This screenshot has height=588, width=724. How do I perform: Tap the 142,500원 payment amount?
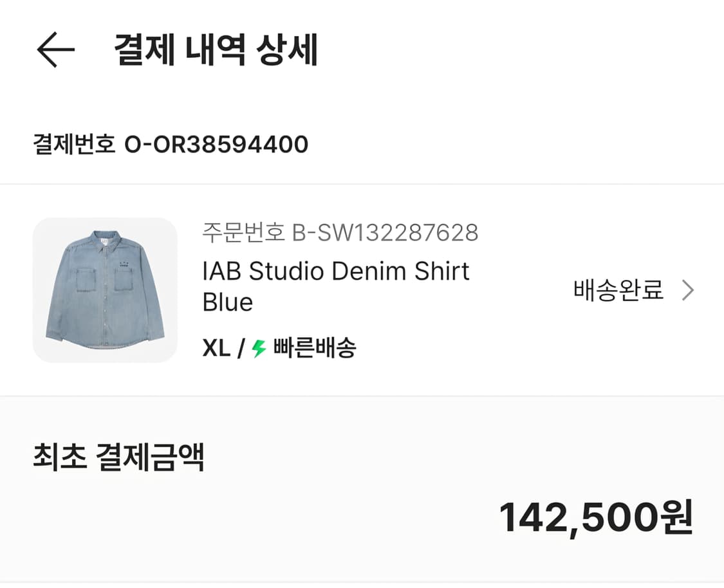click(x=596, y=517)
